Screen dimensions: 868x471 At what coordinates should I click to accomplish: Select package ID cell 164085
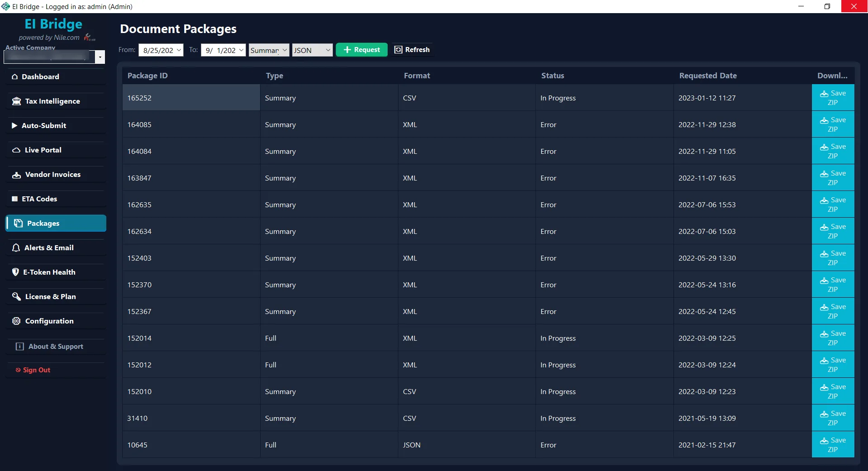click(x=191, y=124)
